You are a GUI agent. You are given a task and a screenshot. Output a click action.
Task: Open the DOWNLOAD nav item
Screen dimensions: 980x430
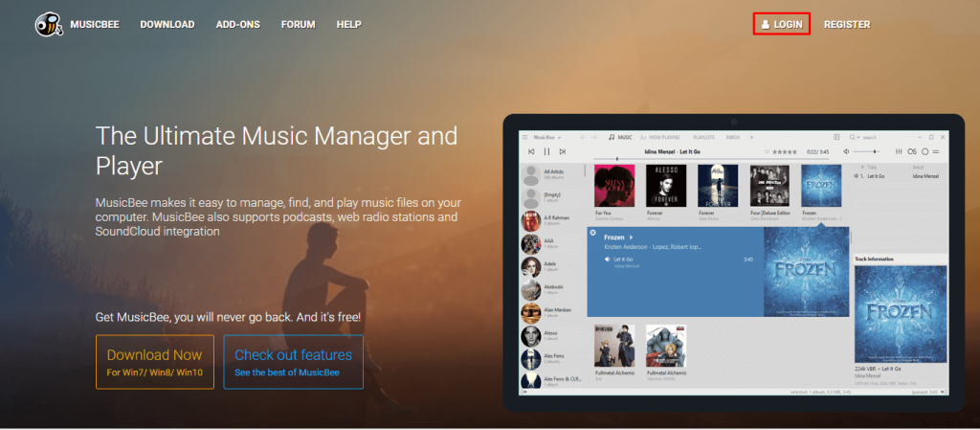click(x=167, y=24)
